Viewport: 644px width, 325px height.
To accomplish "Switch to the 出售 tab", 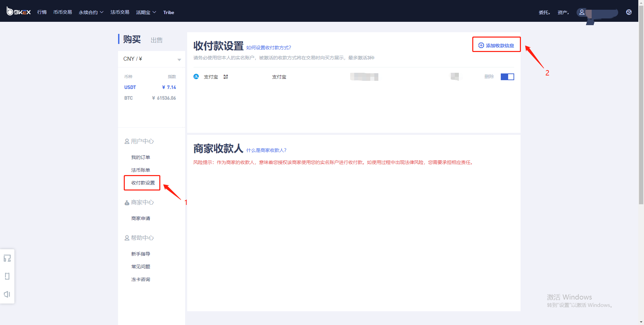I will pyautogui.click(x=157, y=40).
